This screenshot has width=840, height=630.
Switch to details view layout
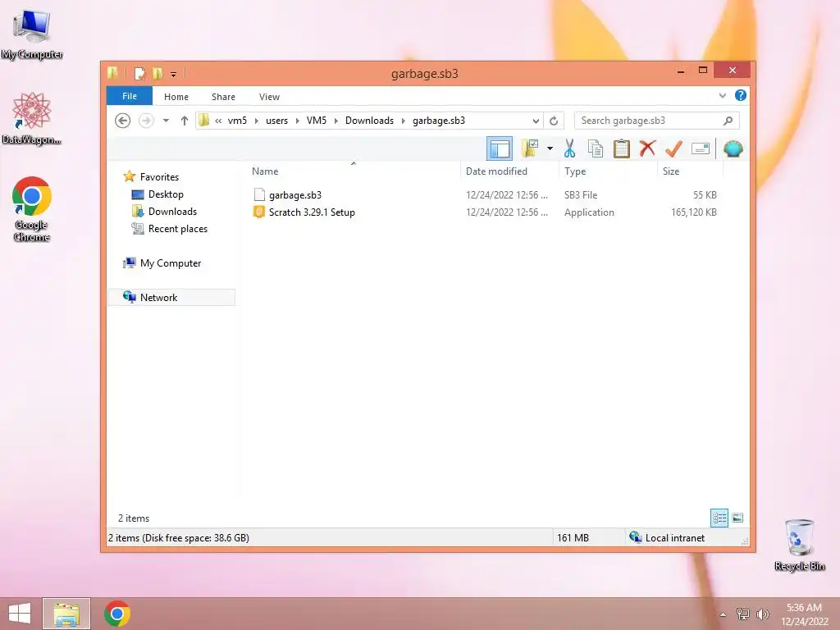click(719, 518)
